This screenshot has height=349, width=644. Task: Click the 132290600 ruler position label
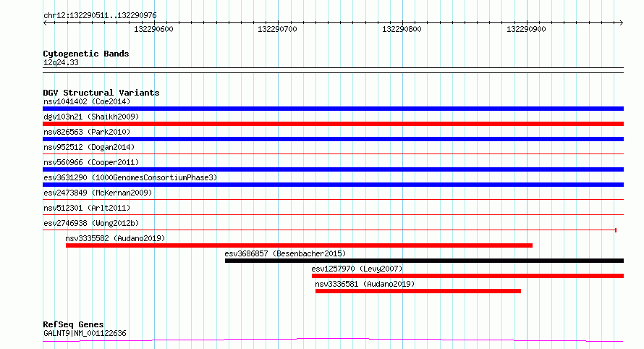pos(153,29)
